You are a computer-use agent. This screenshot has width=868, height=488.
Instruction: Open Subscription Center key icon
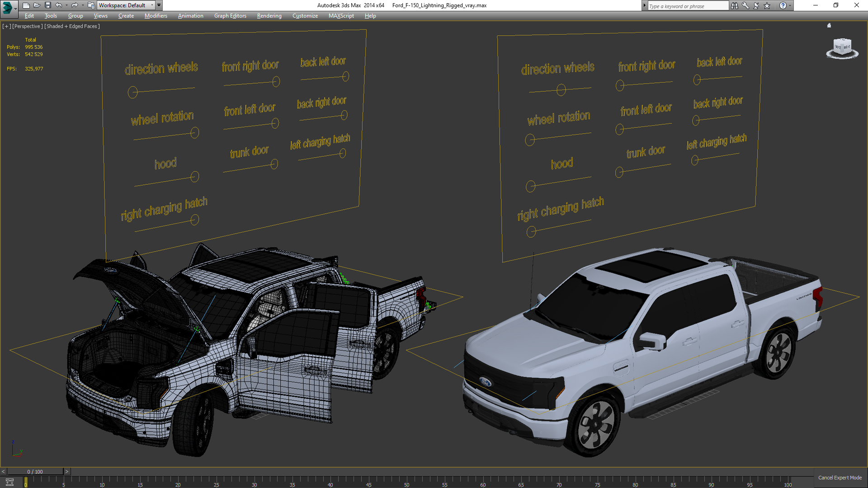pyautogui.click(x=745, y=5)
